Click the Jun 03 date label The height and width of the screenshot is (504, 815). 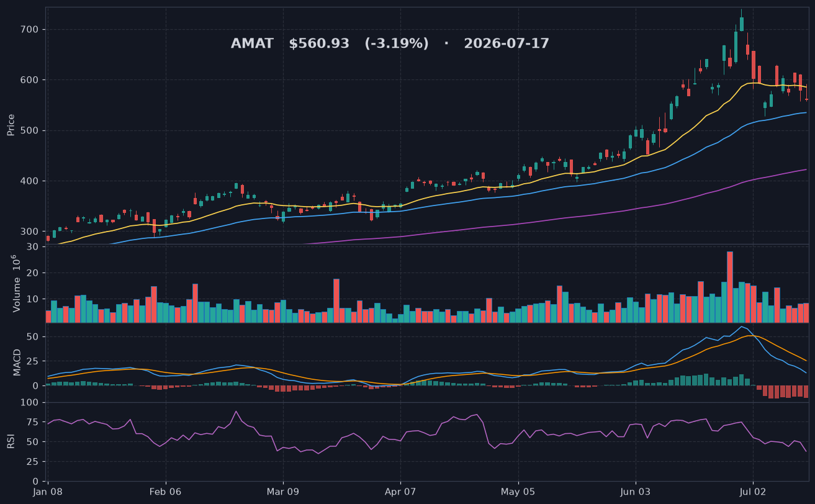(x=636, y=492)
